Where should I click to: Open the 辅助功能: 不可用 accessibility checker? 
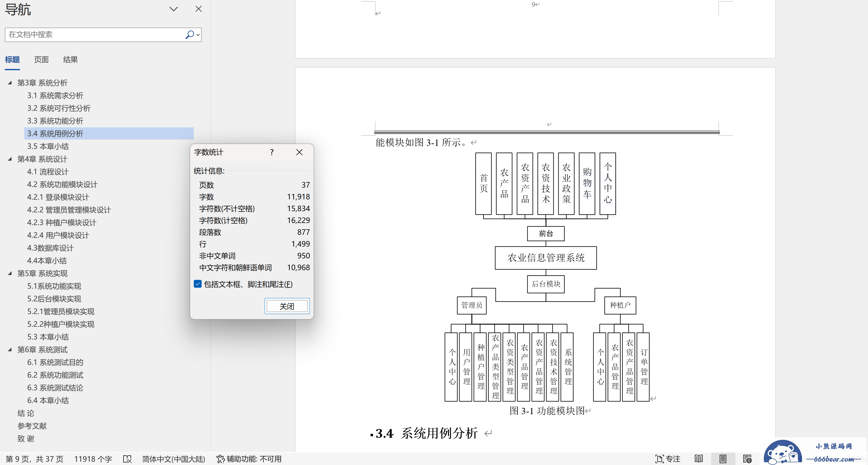click(249, 459)
